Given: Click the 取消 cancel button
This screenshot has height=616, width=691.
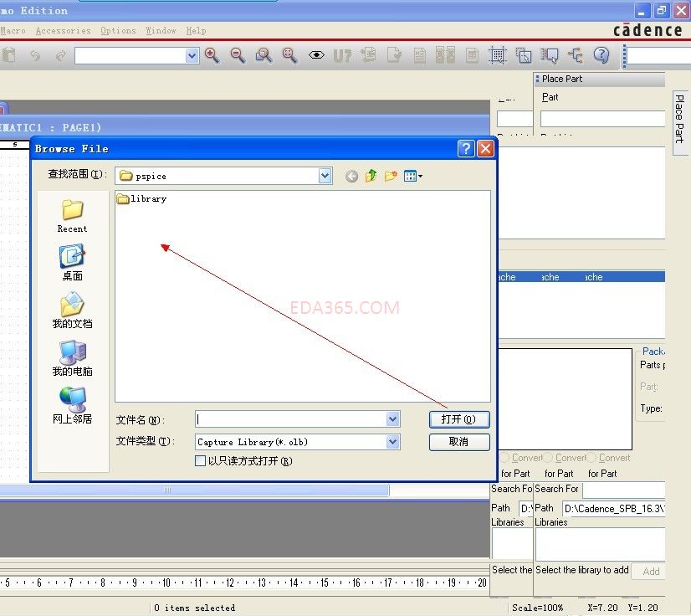Looking at the screenshot, I should click(459, 442).
